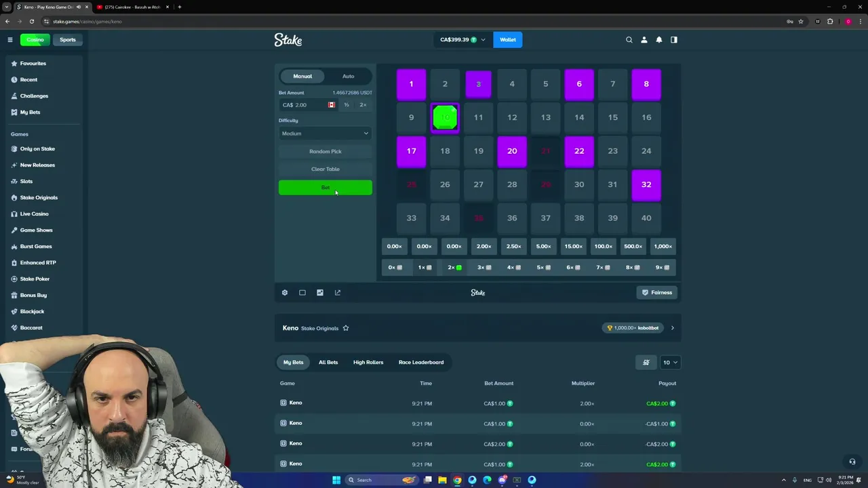Open the hamburger sidebar menu

[x=10, y=39]
